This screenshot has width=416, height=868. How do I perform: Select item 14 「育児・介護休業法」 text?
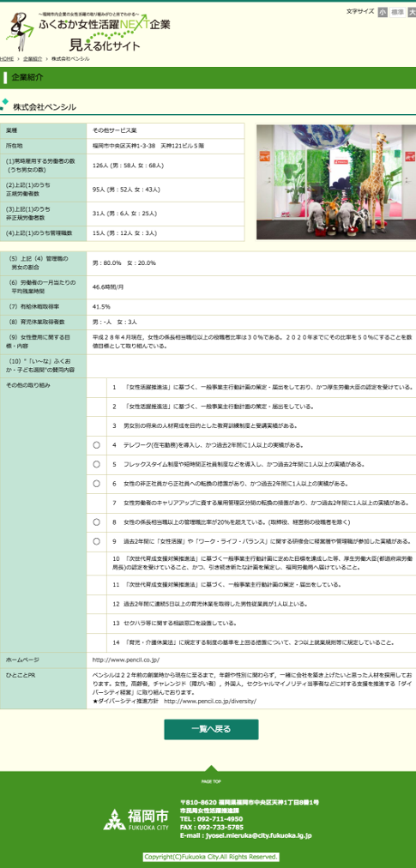coord(254,642)
